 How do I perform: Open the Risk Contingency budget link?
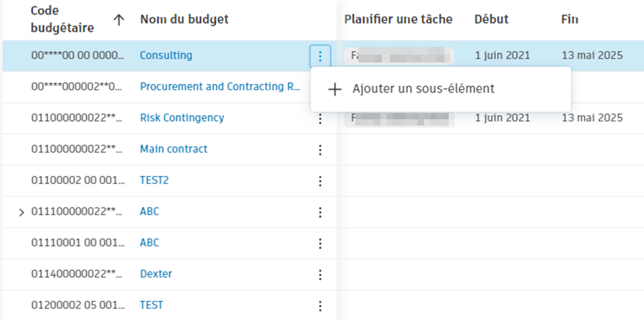[182, 118]
